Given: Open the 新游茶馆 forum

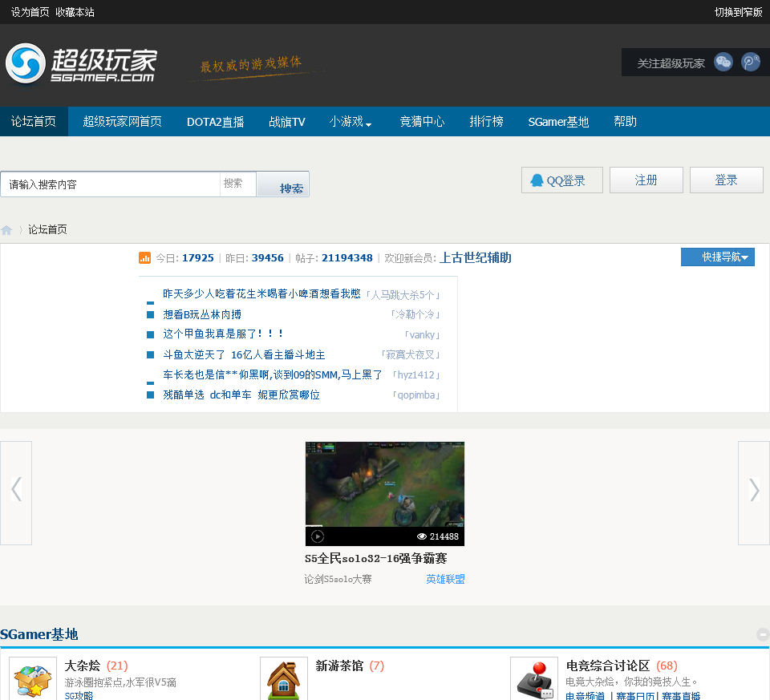Looking at the screenshot, I should [x=339, y=666].
